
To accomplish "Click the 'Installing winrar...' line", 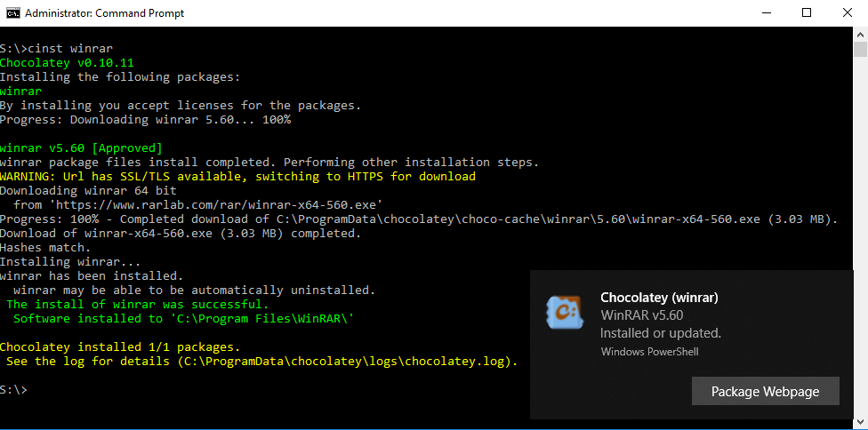I will (x=70, y=261).
